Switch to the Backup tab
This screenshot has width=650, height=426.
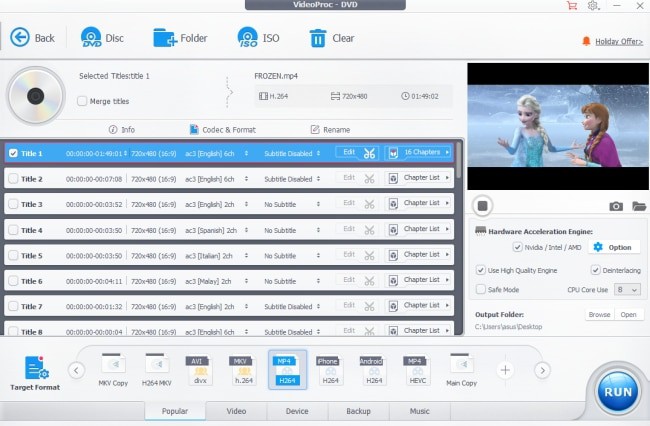[x=359, y=411]
